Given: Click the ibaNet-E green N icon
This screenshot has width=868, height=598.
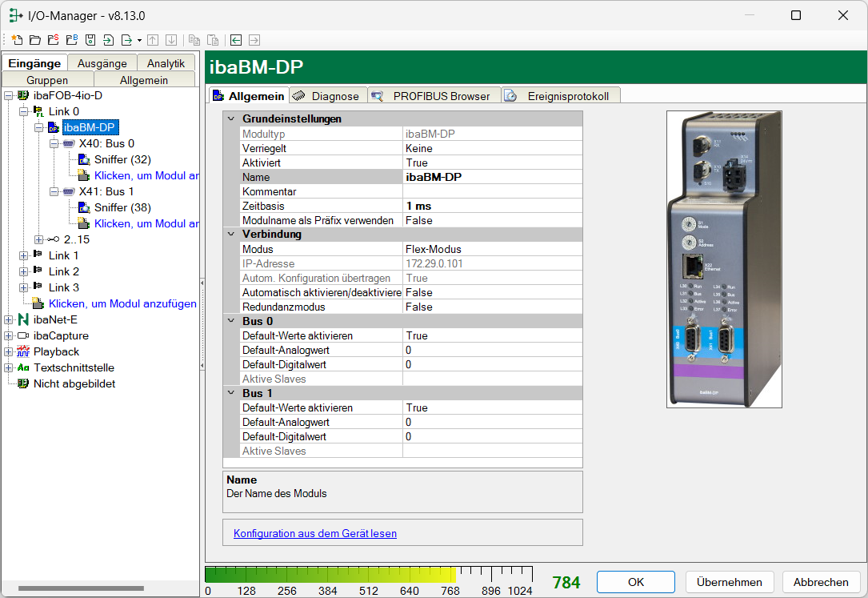Looking at the screenshot, I should [23, 319].
